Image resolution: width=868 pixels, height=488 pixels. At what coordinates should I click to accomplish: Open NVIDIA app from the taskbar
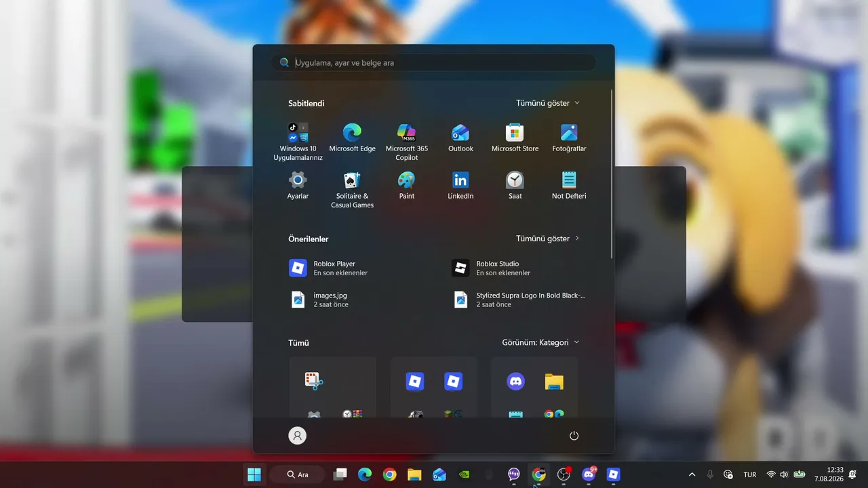click(x=464, y=474)
